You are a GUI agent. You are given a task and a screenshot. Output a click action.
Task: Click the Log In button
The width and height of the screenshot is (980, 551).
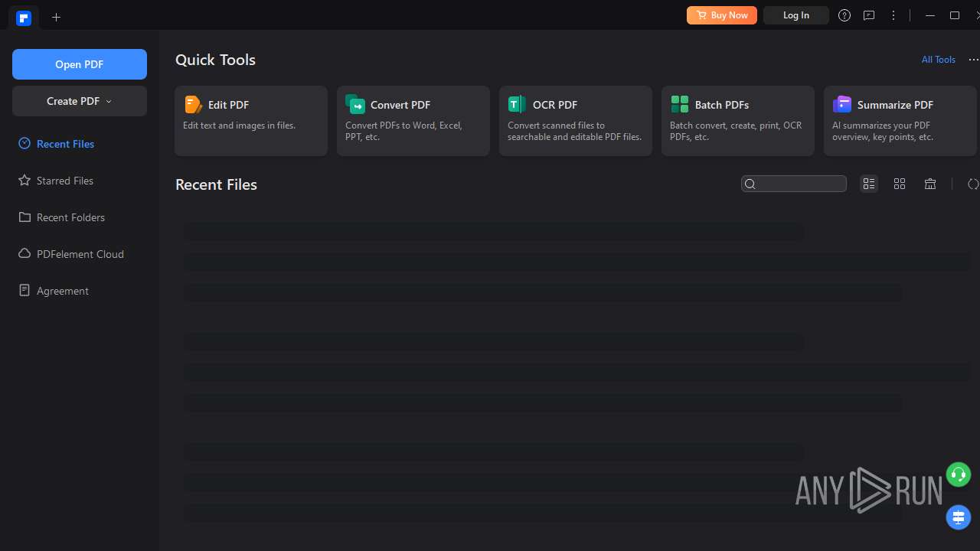(x=796, y=15)
